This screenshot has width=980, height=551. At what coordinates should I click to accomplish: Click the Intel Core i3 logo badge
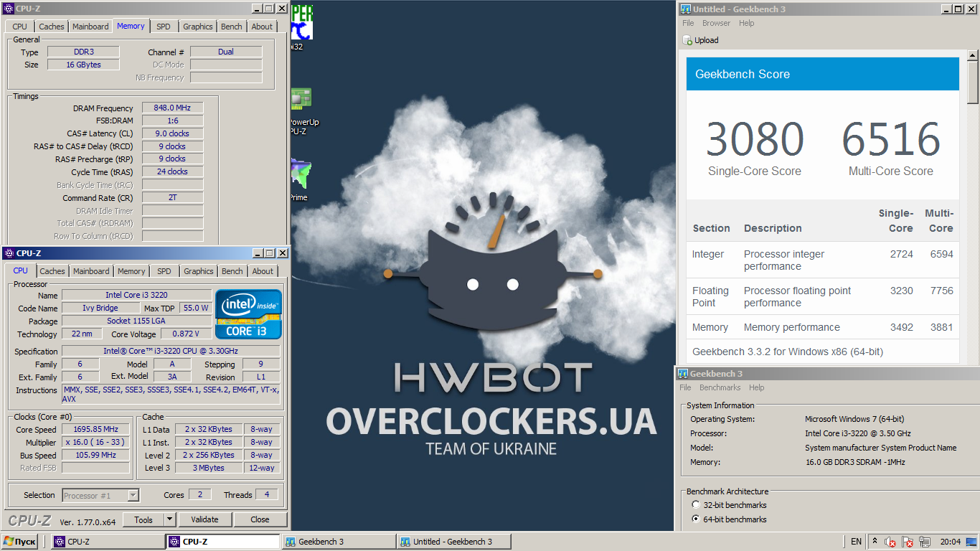[x=249, y=314]
